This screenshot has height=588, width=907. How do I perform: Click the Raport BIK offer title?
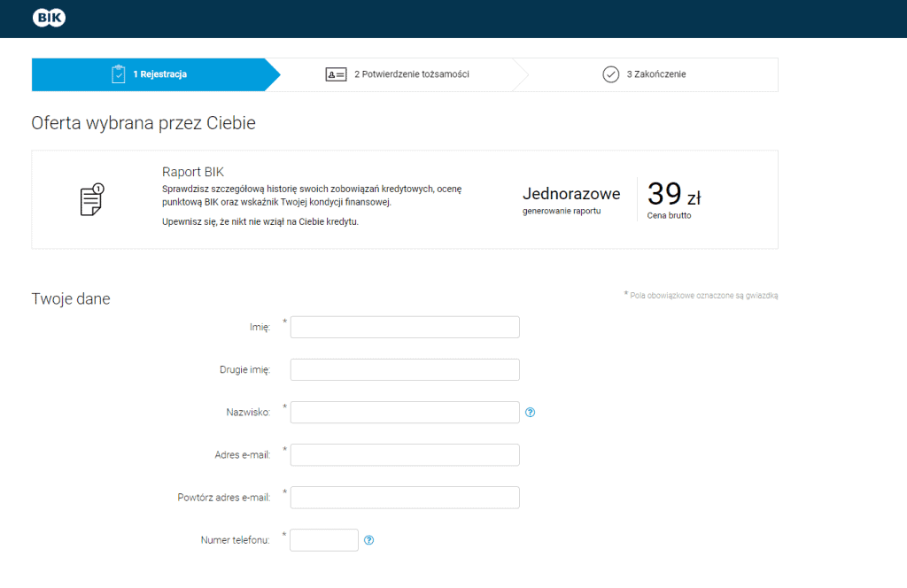pyautogui.click(x=192, y=172)
